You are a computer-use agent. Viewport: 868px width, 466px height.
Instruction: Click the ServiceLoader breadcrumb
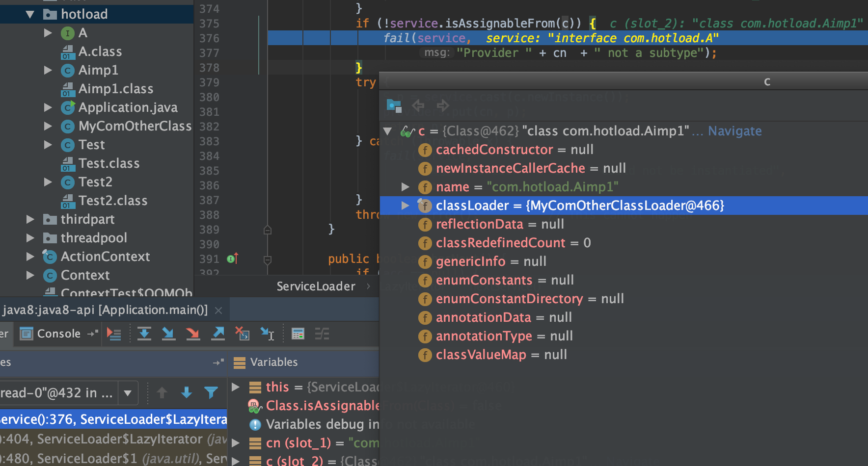click(316, 286)
